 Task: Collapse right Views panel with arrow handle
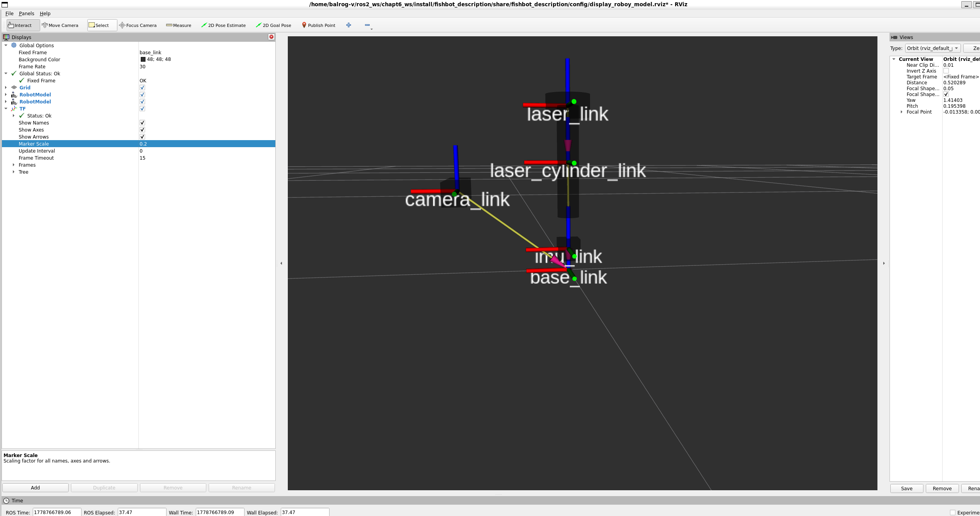click(x=884, y=263)
